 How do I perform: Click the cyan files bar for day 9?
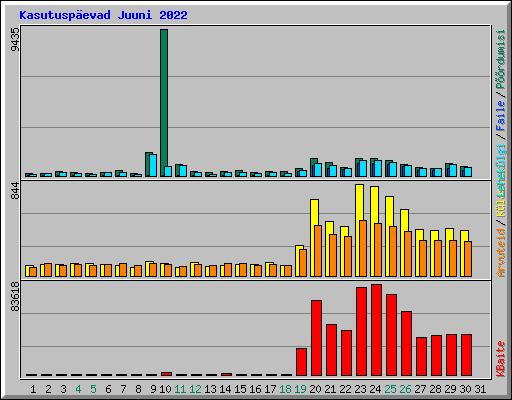click(153, 165)
